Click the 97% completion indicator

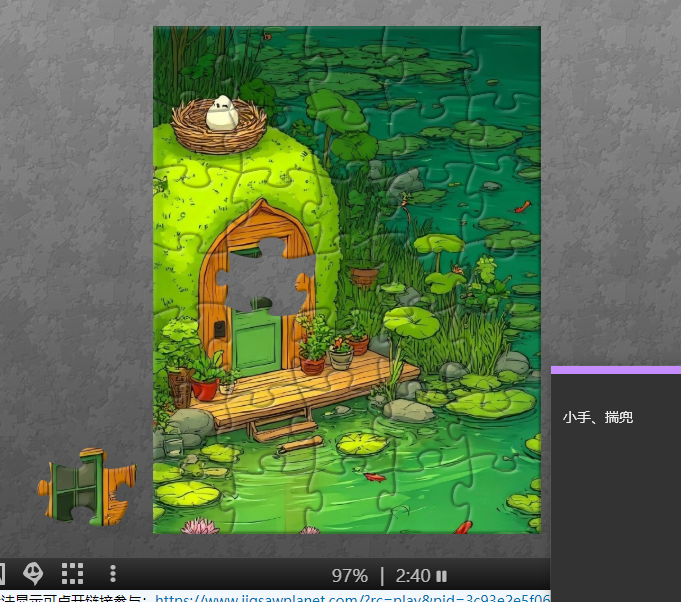pos(350,576)
